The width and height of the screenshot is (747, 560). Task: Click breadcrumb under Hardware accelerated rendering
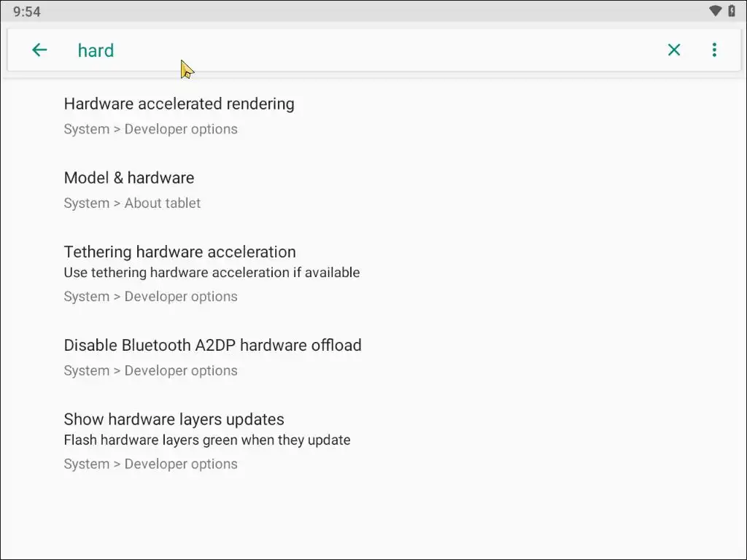click(x=150, y=129)
